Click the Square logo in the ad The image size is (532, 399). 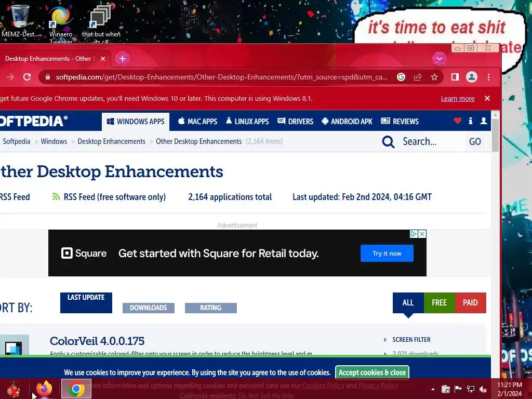[x=84, y=253]
